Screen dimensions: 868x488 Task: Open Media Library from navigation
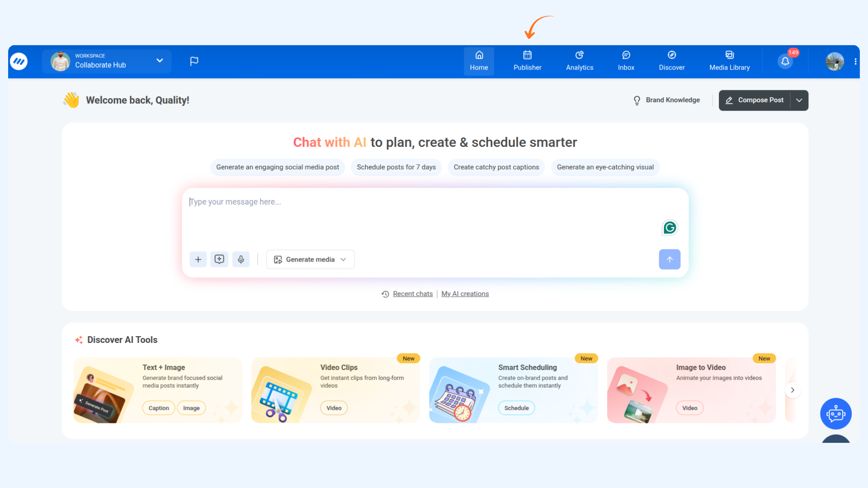click(x=729, y=61)
